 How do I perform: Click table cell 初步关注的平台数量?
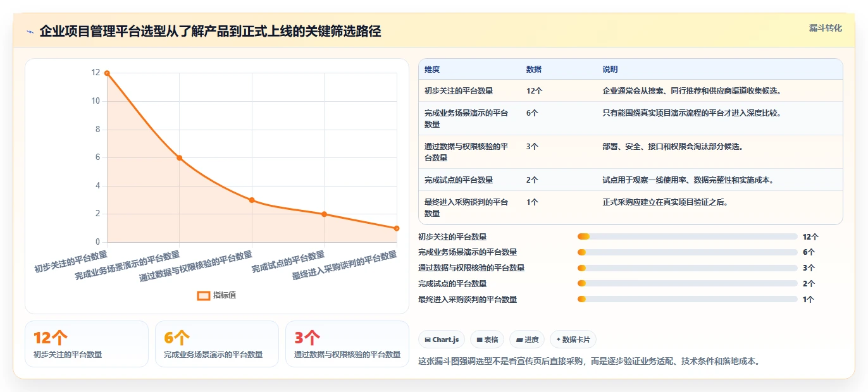(459, 91)
